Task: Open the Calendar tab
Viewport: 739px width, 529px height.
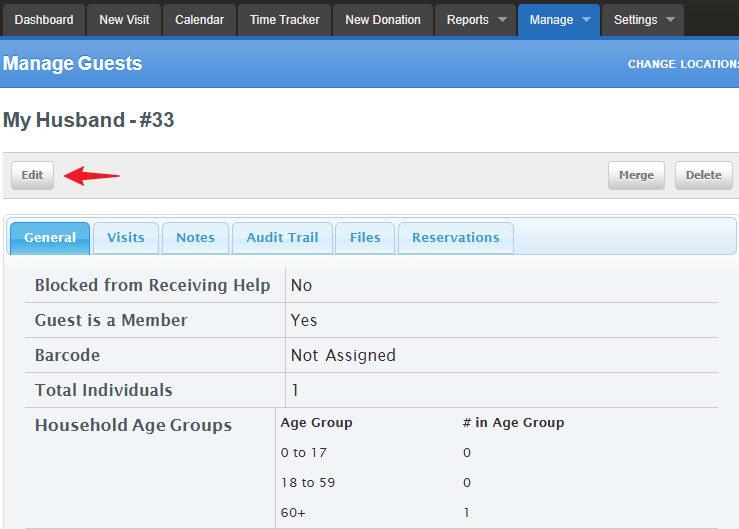Action: coord(199,20)
